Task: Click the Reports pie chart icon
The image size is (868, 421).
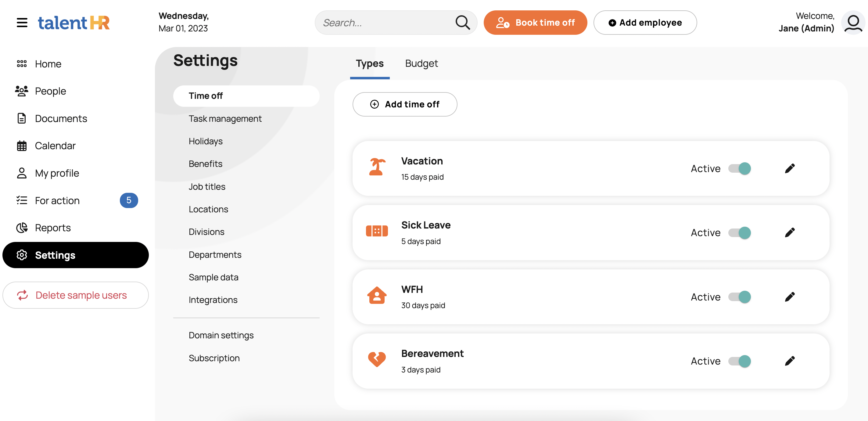Action: [22, 228]
